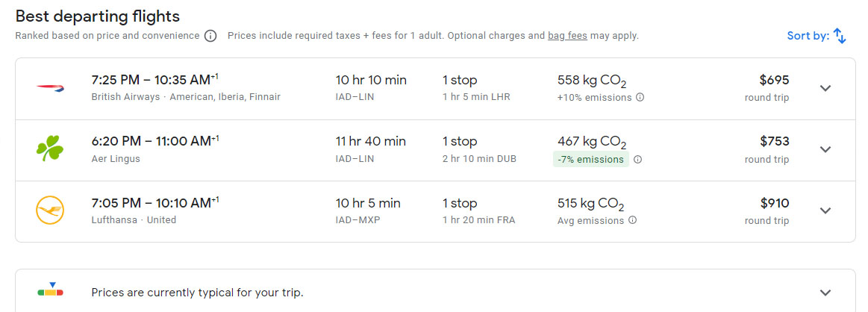Open the Sort by menu
Screen dimensions: 868x312
[808, 36]
